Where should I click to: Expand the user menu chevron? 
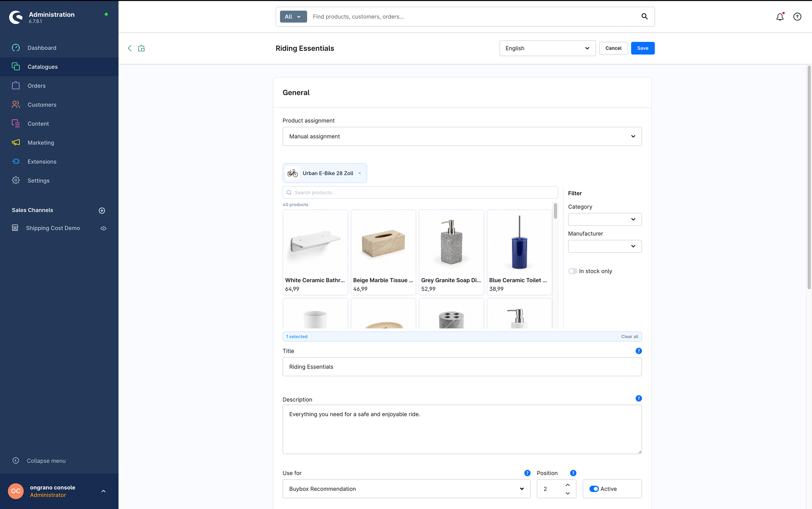click(x=103, y=491)
